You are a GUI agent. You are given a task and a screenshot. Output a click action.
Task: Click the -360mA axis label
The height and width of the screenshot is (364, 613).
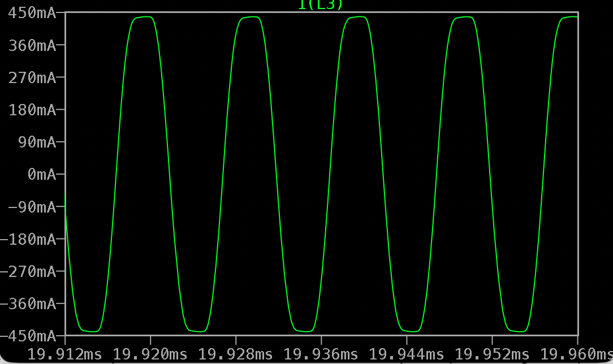(x=28, y=304)
